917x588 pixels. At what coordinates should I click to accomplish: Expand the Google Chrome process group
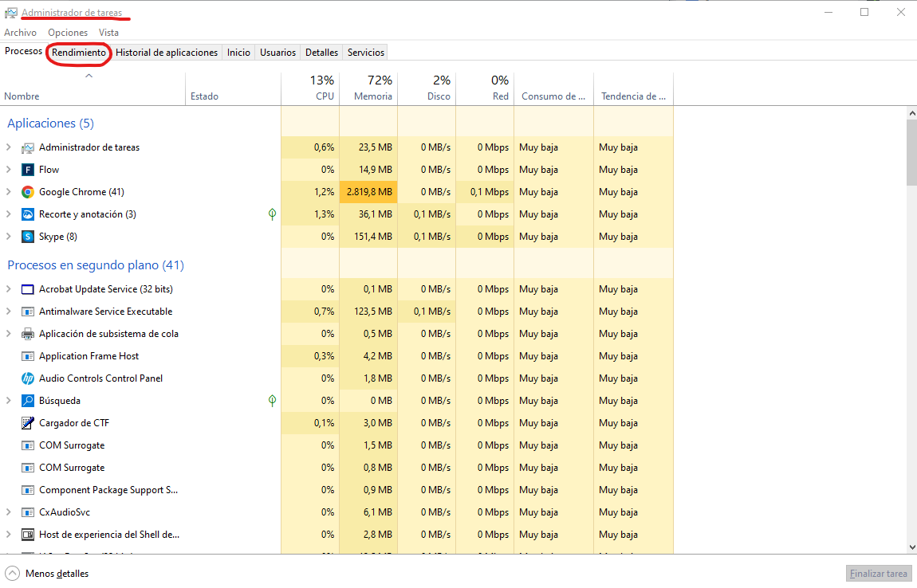tap(9, 192)
